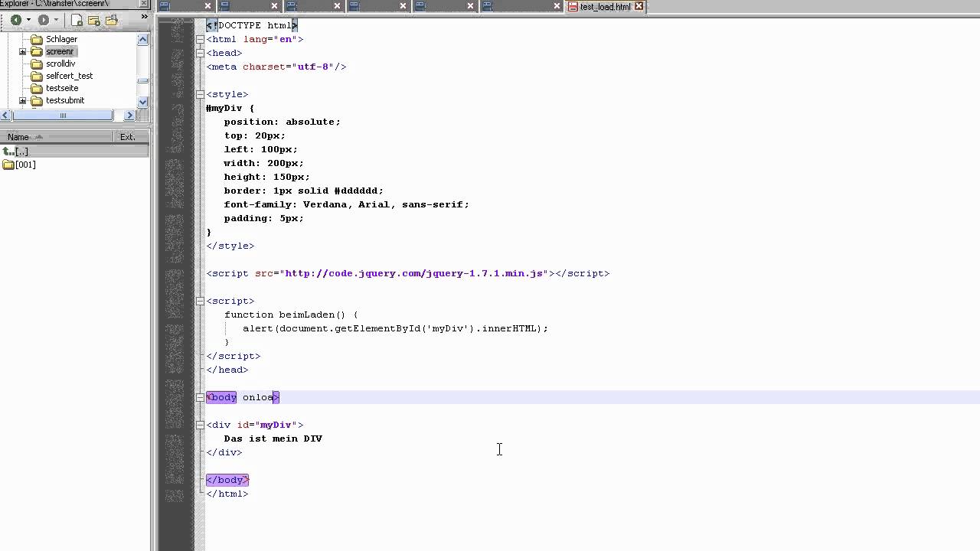Viewport: 980px width, 551px height.
Task: Open the favorite folders icon in Explorer toolbar
Action: point(111,20)
